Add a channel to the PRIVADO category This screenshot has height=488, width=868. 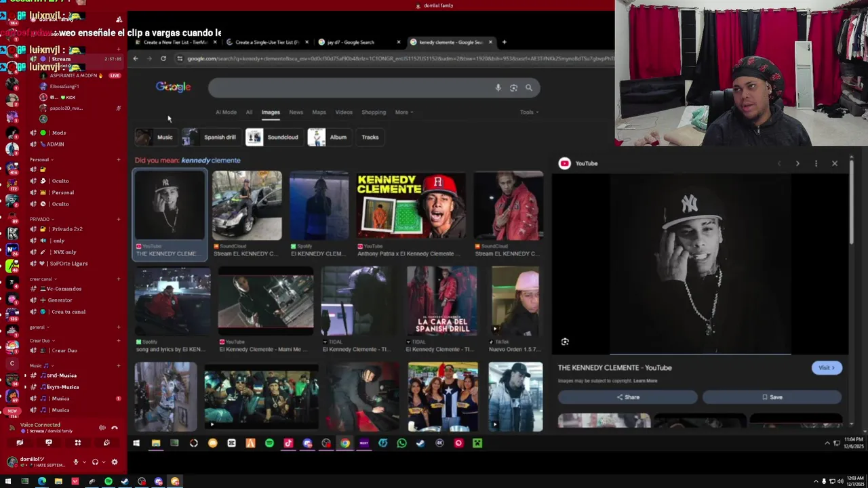click(x=119, y=219)
